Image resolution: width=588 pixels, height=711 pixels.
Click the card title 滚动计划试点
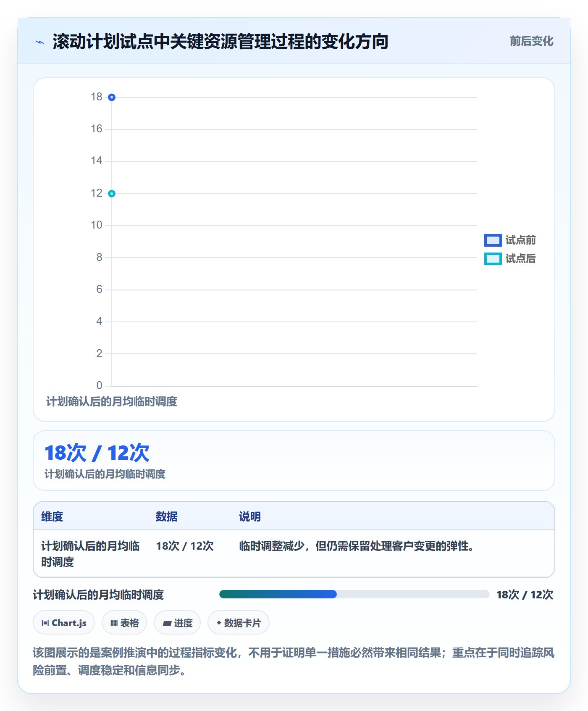click(220, 42)
